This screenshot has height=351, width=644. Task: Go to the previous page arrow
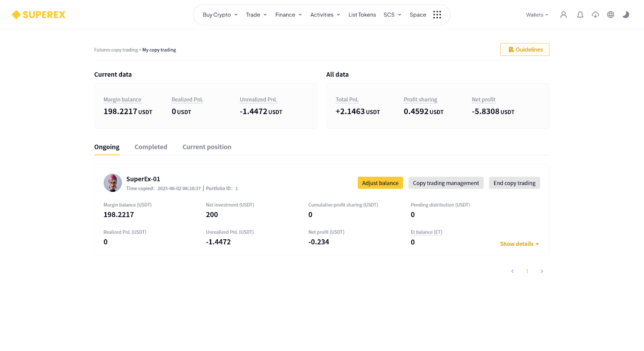coord(512,271)
